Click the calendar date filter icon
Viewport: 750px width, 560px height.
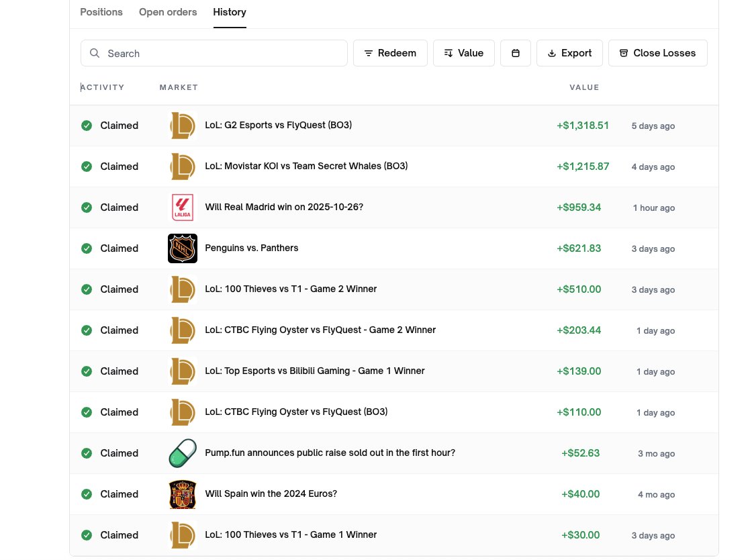pos(516,53)
